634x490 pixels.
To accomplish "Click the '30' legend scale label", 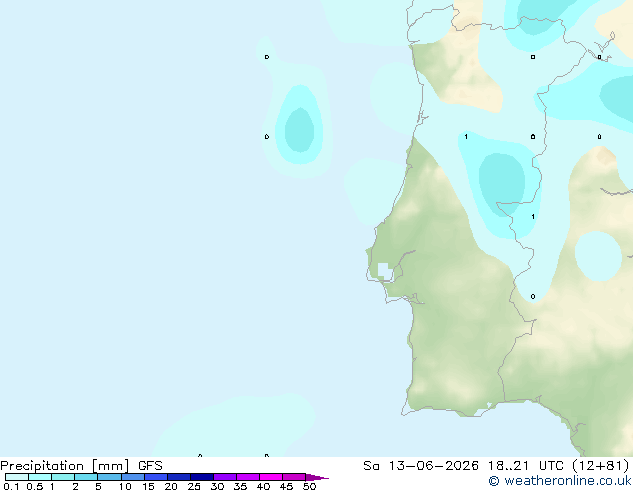I will (217, 486).
